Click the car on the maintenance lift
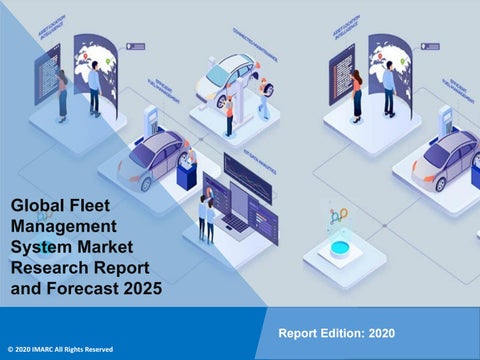Screen dimensions: 480x360 228,79
